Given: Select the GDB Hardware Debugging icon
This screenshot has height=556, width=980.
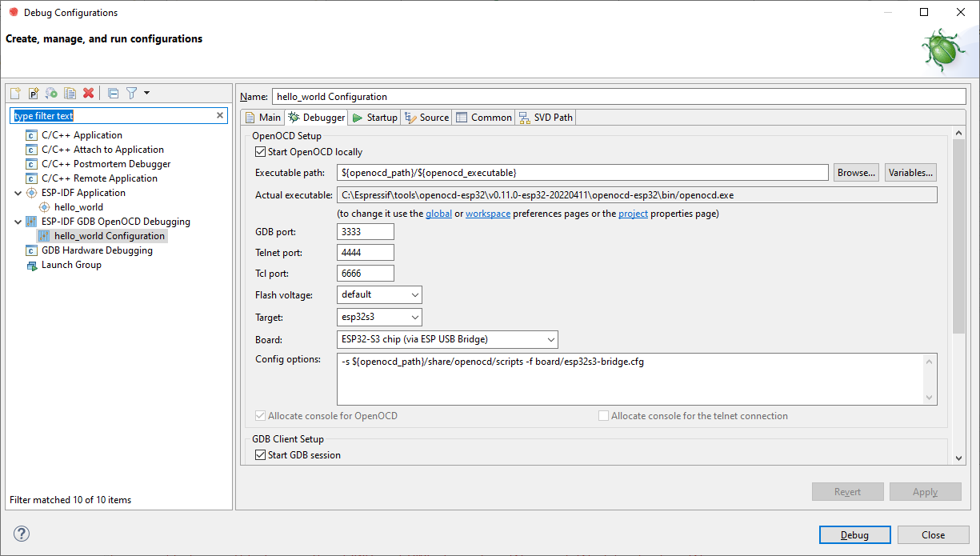Looking at the screenshot, I should coord(32,250).
